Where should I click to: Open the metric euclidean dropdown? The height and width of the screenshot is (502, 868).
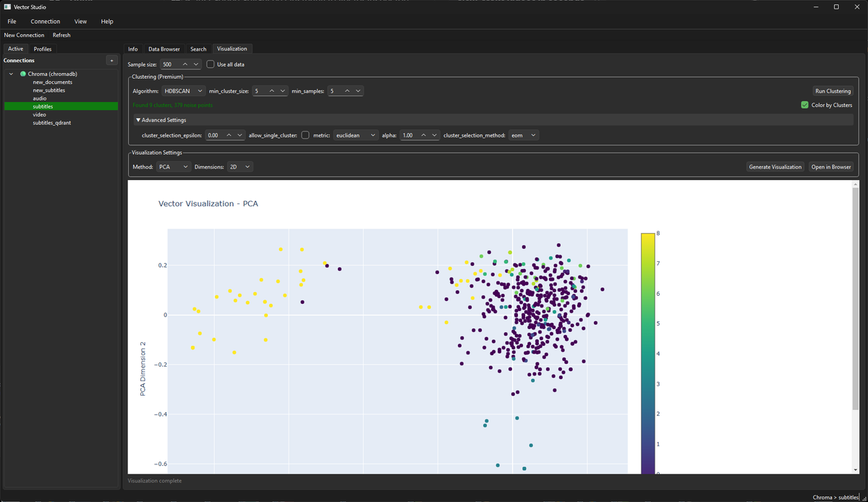click(355, 135)
